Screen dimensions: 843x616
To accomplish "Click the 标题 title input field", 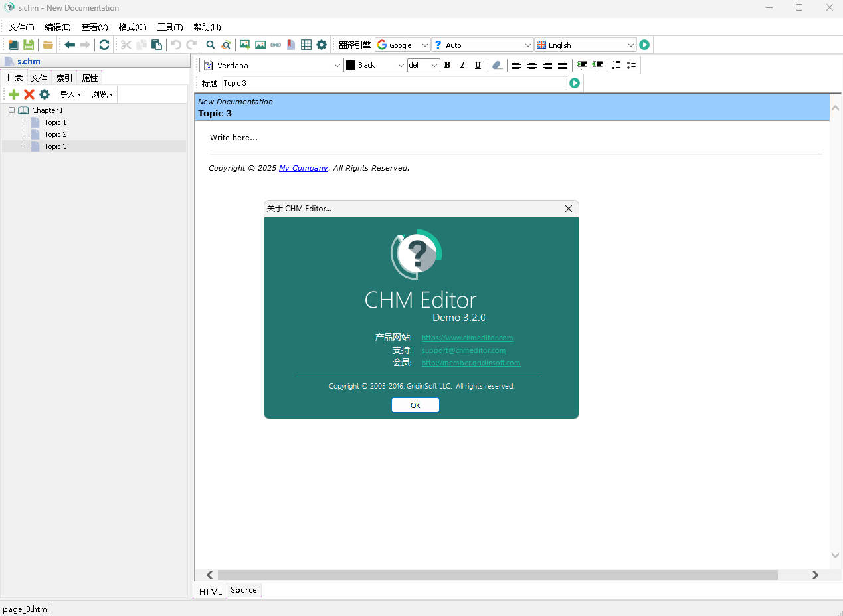I will [x=394, y=83].
